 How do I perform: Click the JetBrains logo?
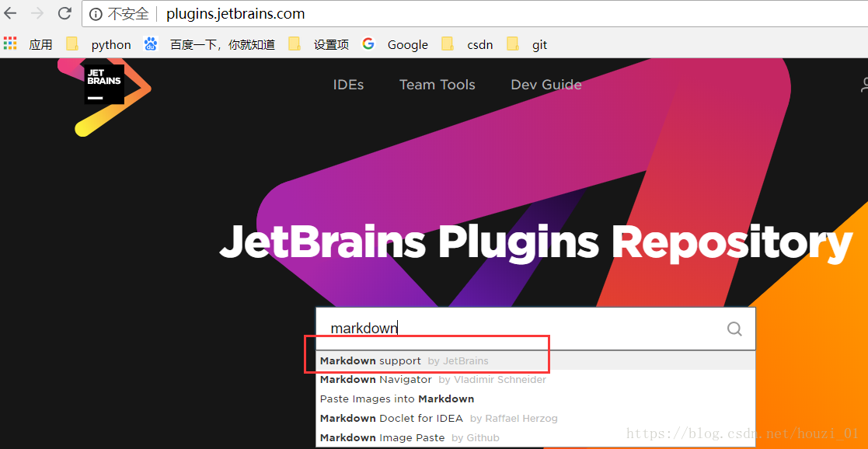104,84
